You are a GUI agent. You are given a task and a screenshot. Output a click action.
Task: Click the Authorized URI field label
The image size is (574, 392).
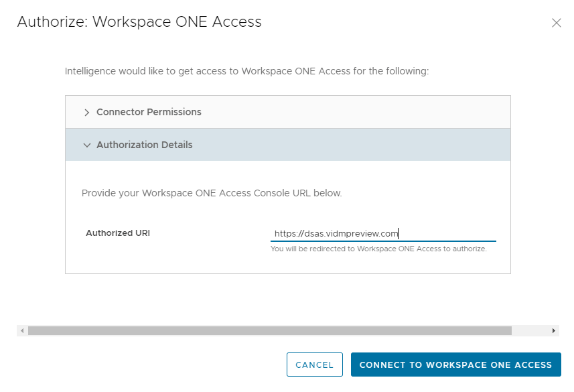118,233
